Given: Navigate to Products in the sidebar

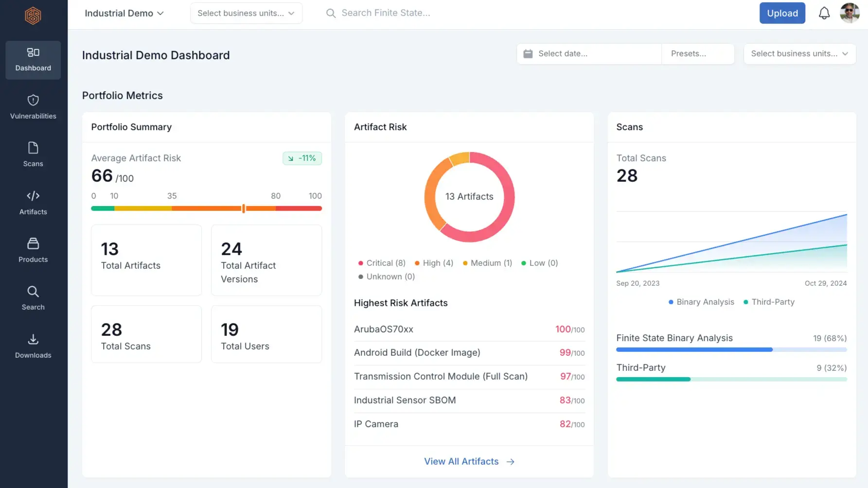Looking at the screenshot, I should 33,250.
